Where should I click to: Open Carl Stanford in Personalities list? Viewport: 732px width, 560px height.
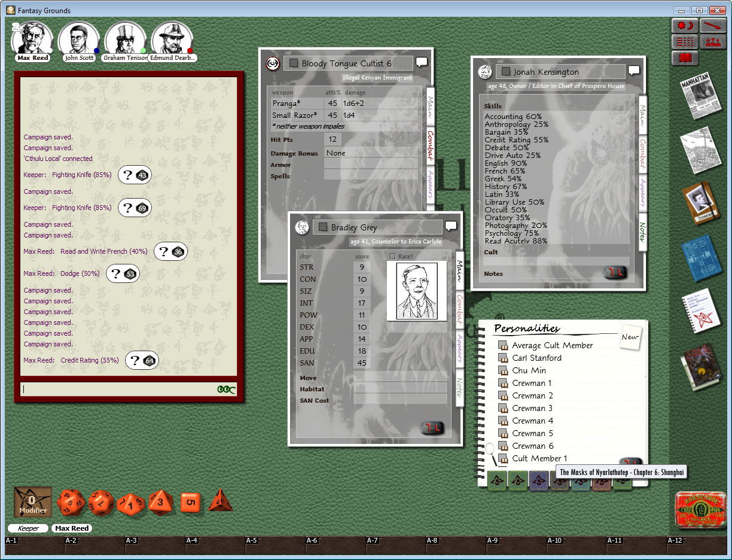536,358
